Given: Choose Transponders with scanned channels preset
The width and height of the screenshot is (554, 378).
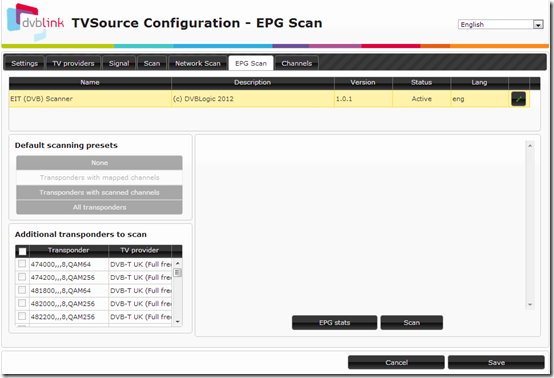Looking at the screenshot, I should point(99,193).
